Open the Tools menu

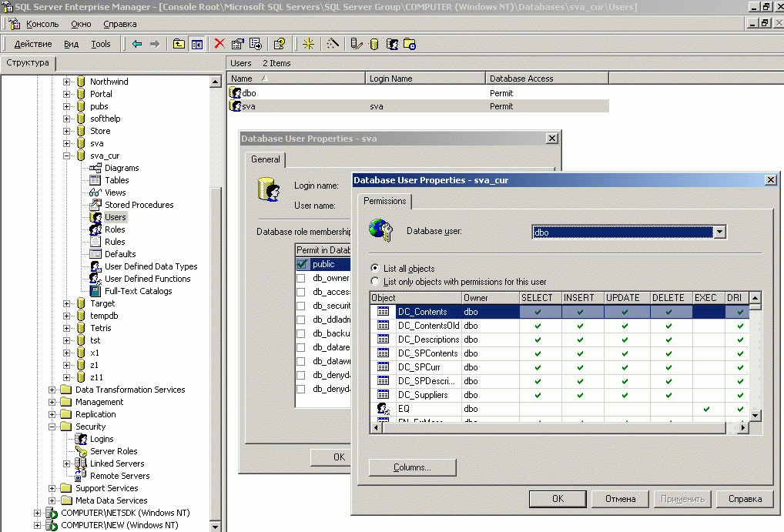click(100, 44)
